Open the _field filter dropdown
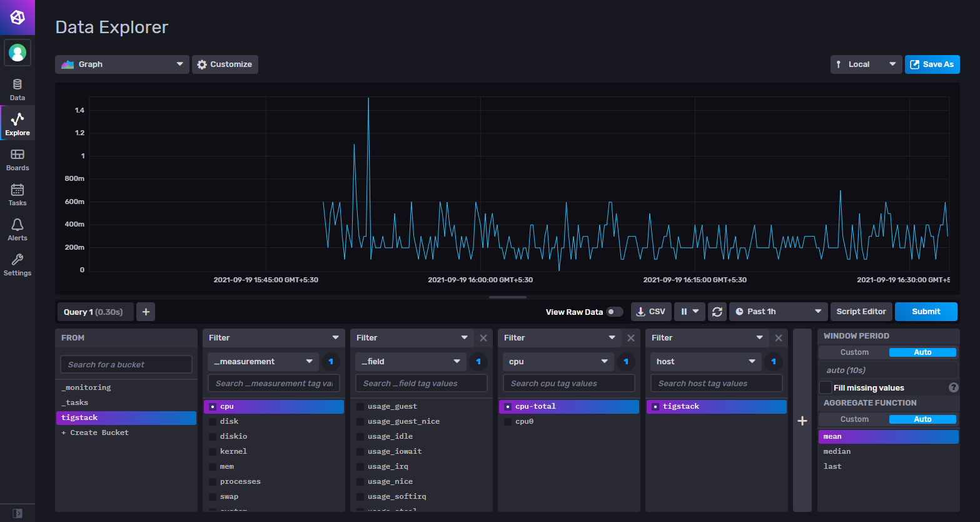Viewport: 980px width, 522px height. coord(410,361)
